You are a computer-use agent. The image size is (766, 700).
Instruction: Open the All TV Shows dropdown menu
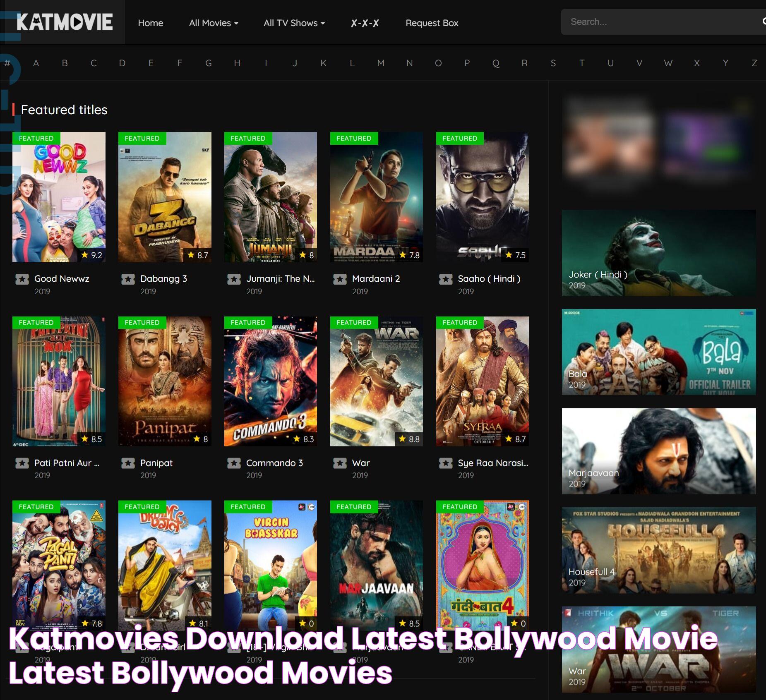(x=294, y=23)
